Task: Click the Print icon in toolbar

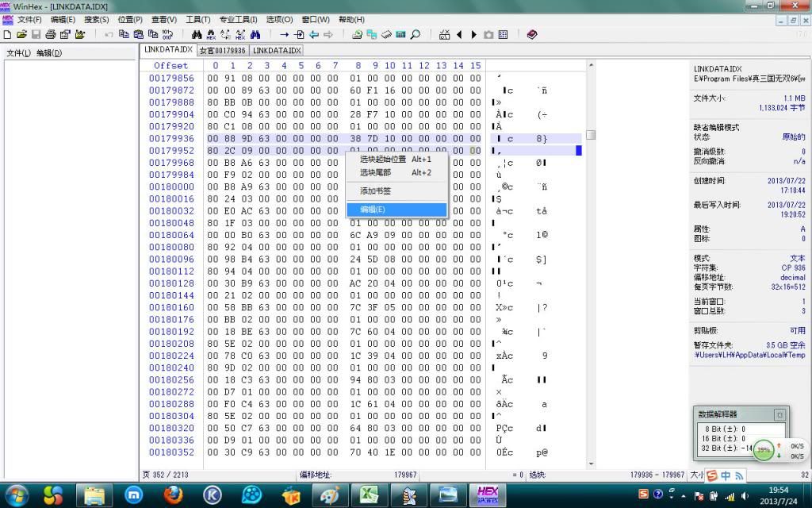Action: click(x=50, y=35)
